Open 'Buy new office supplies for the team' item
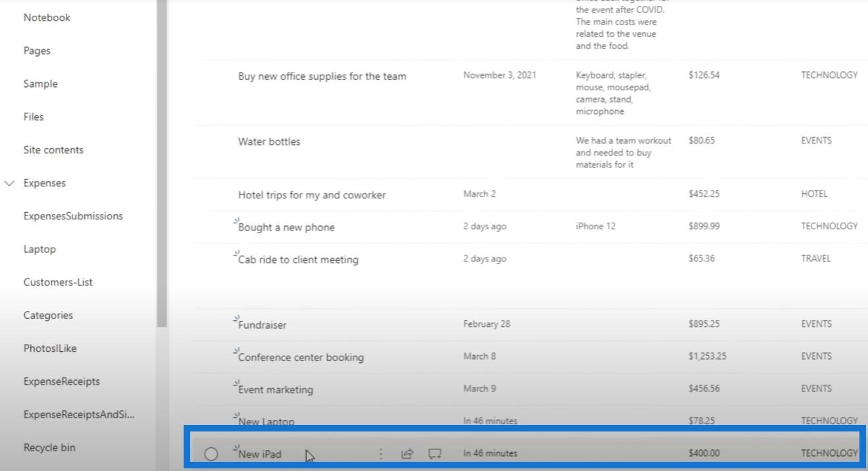Viewport: 868px width, 471px height. click(x=322, y=76)
